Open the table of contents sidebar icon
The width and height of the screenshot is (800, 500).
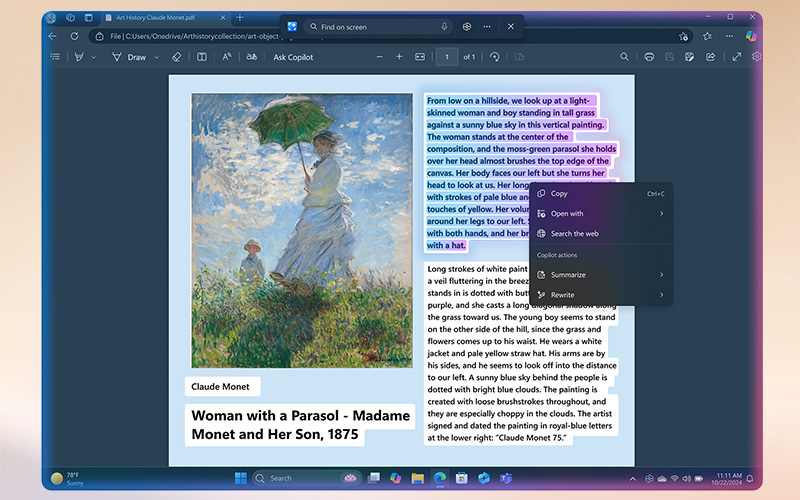pyautogui.click(x=55, y=57)
